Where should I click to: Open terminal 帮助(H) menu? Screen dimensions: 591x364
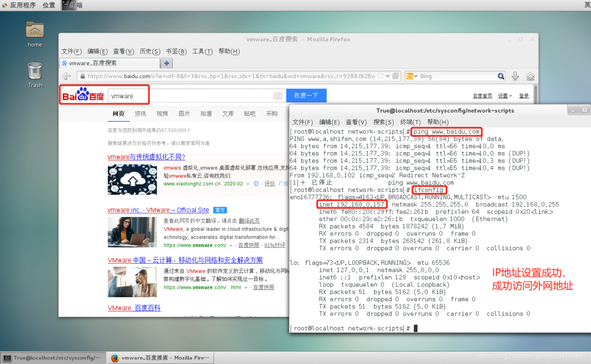(x=438, y=122)
